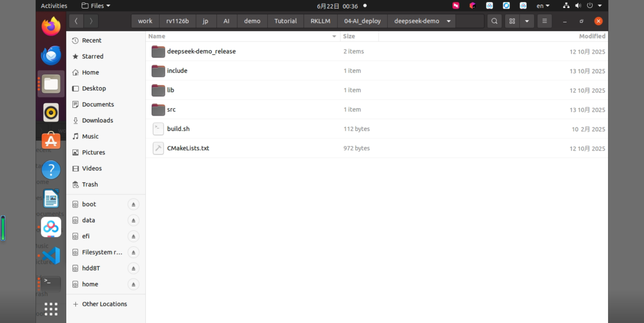Image resolution: width=644 pixels, height=323 pixels.
Task: Switch to grid view with the view icon
Action: coord(512,21)
